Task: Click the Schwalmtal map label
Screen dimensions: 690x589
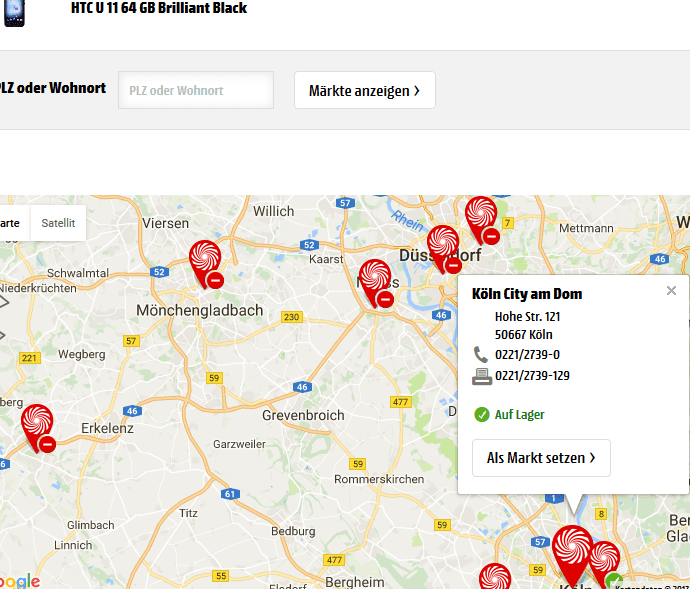Action: tap(78, 273)
